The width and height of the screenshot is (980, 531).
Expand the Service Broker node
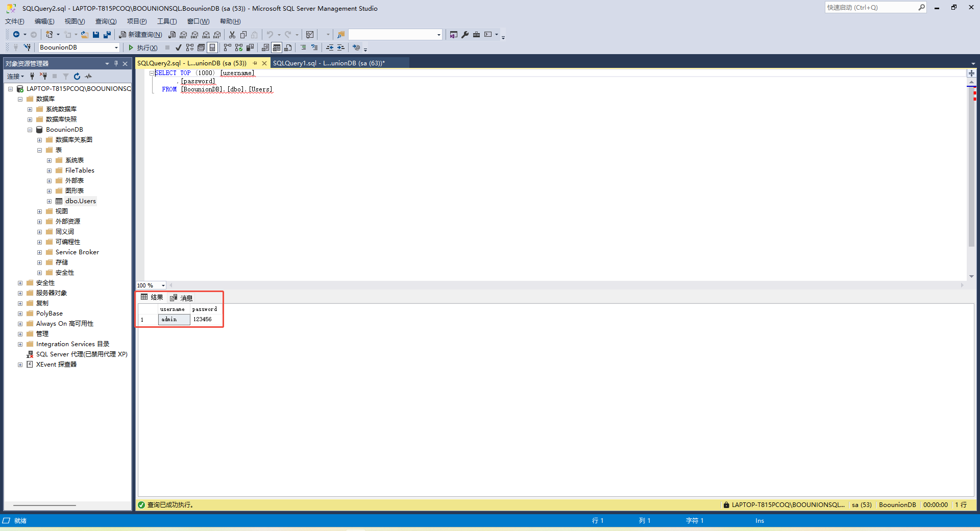(39, 252)
